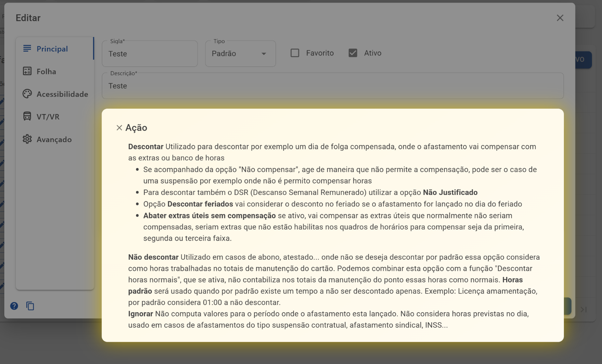Click the Ação heading text

[x=136, y=128]
